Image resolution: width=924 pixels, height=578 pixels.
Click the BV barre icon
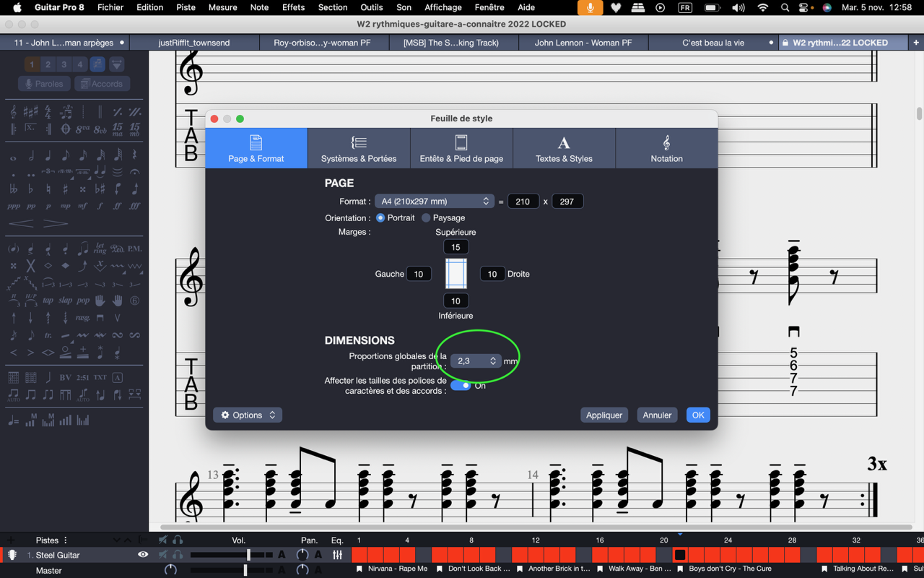(x=65, y=377)
